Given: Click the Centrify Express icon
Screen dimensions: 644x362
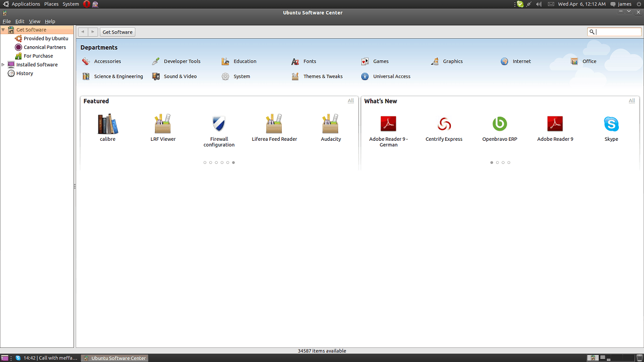Looking at the screenshot, I should click(444, 124).
